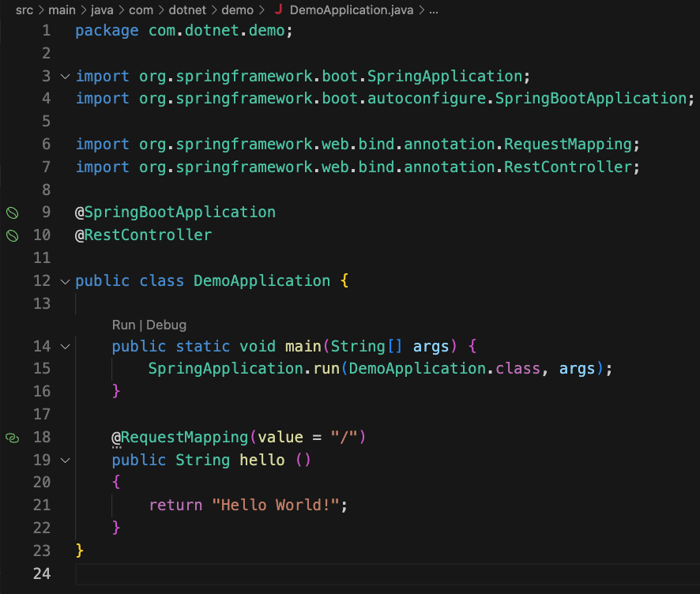Click DemoApplication.java in the breadcrumb bar
Viewport: 700px width, 594px height.
353,10
